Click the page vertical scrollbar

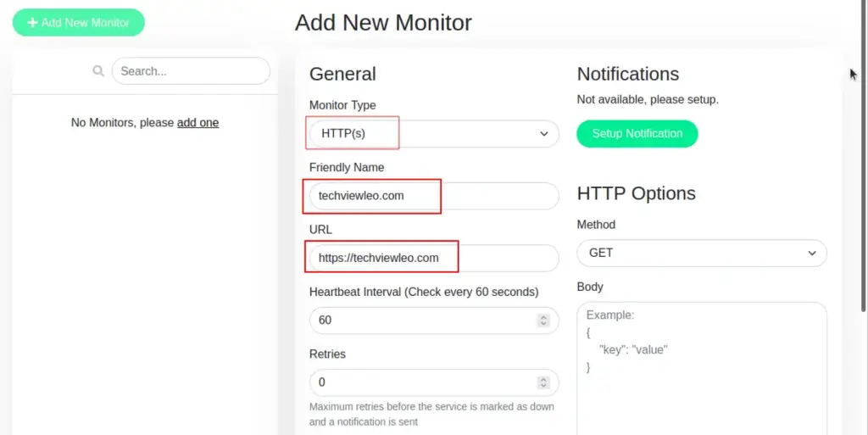(862, 212)
